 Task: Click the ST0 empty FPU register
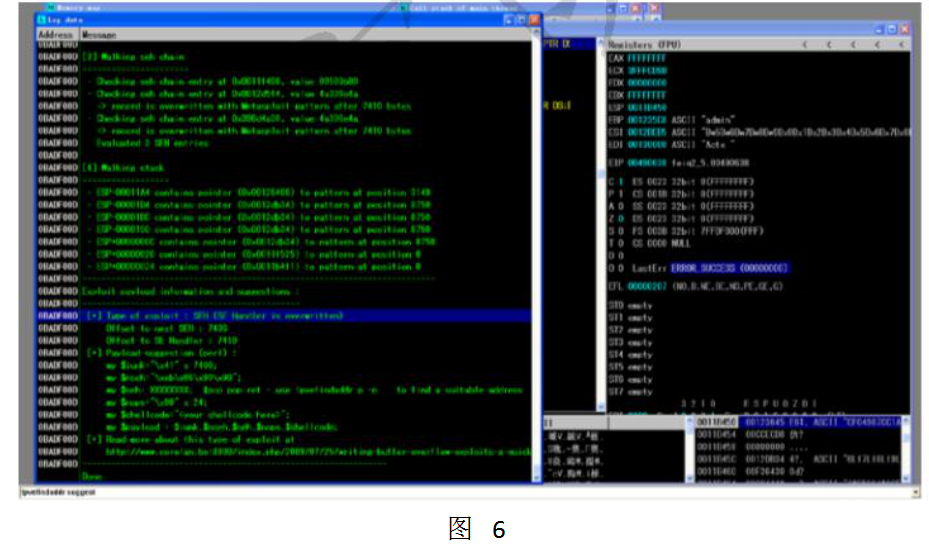click(630, 306)
